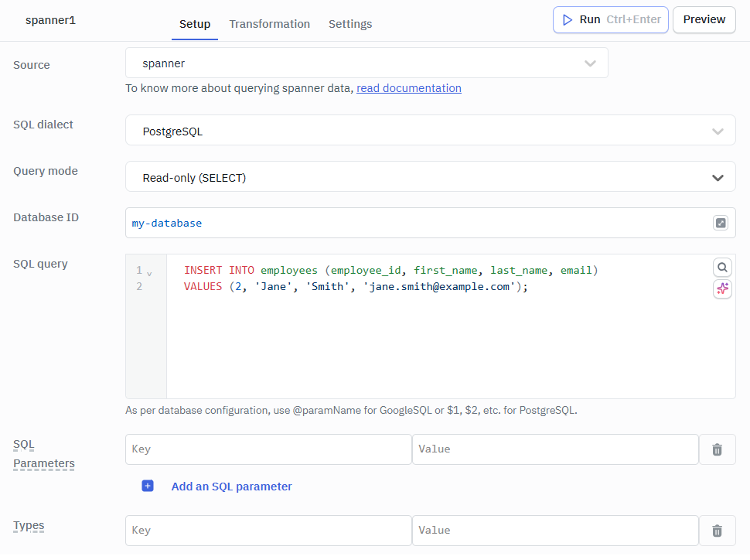Delete the Types row with trash icon

click(717, 531)
